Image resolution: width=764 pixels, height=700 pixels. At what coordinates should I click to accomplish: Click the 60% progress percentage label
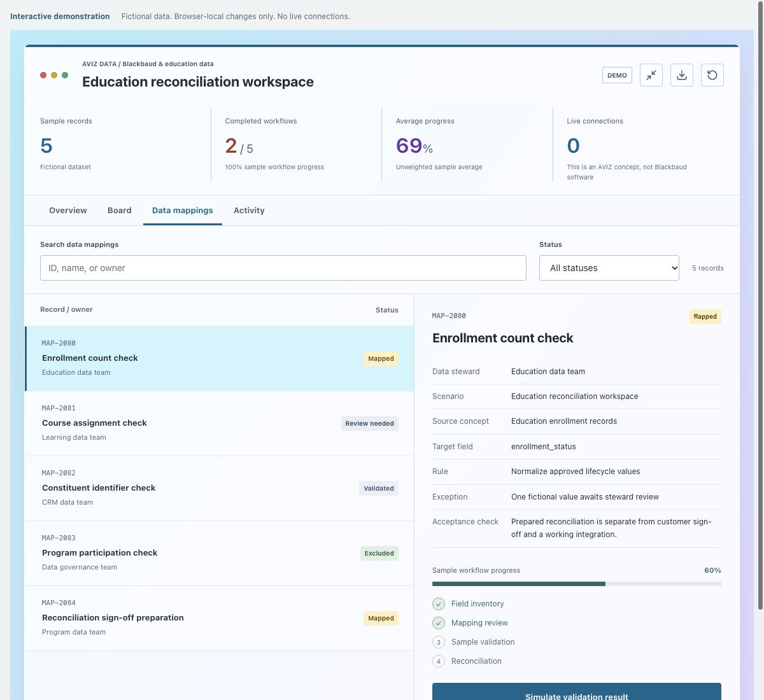pos(712,570)
